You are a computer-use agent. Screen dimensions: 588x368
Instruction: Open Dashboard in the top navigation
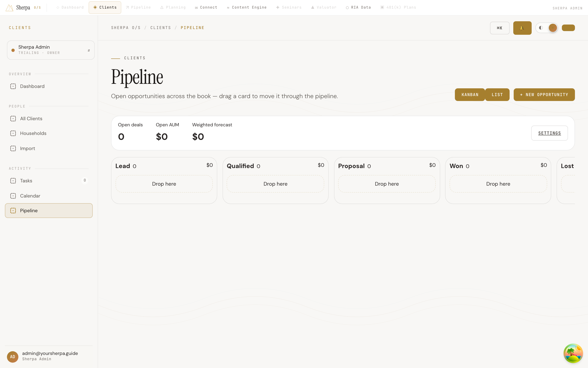70,7
